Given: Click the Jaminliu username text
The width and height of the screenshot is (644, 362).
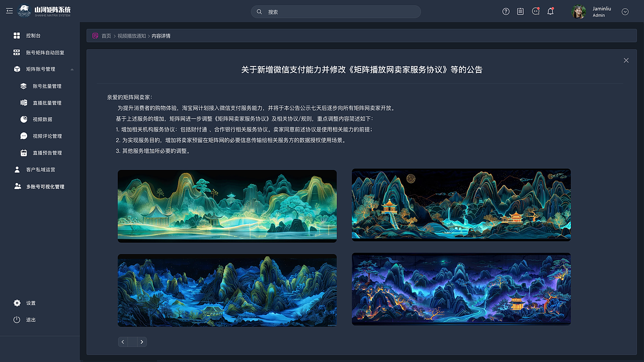Looking at the screenshot, I should (602, 9).
